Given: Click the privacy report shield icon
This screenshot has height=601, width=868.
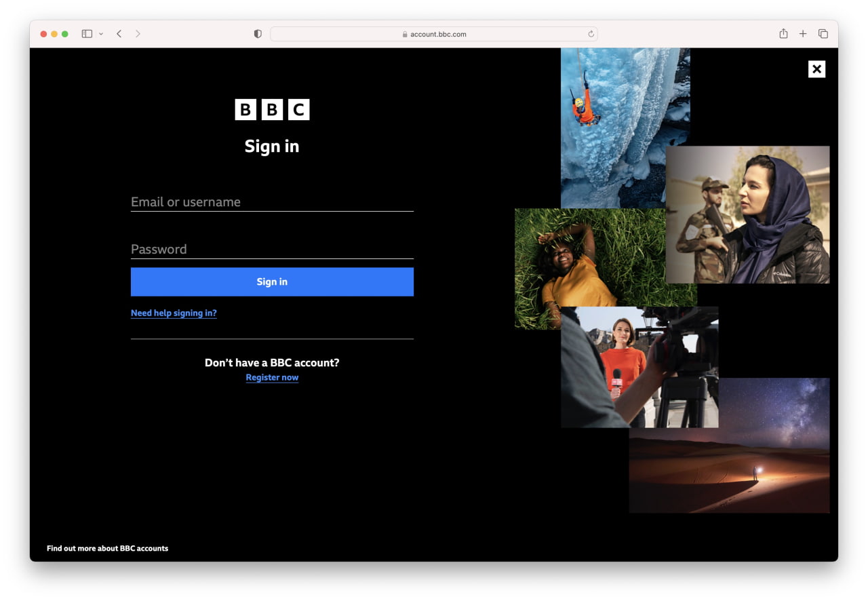Looking at the screenshot, I should pyautogui.click(x=257, y=33).
